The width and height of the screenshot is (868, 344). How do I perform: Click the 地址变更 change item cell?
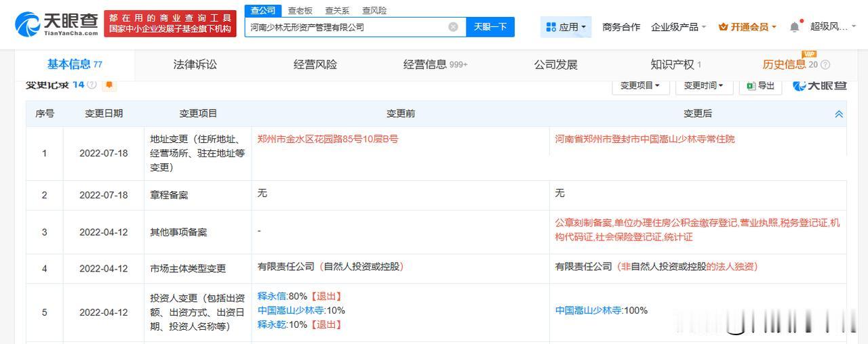point(197,153)
